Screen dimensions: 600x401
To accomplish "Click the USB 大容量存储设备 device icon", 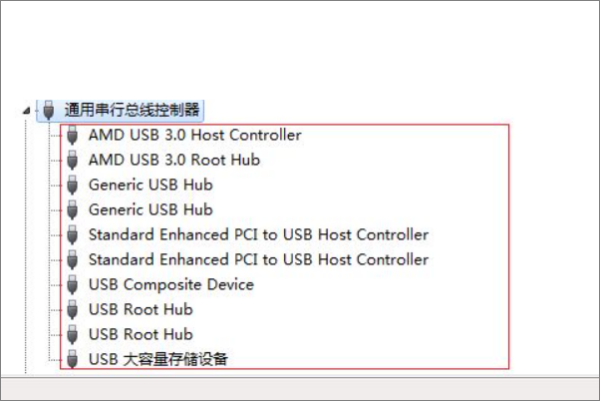I will [x=72, y=358].
